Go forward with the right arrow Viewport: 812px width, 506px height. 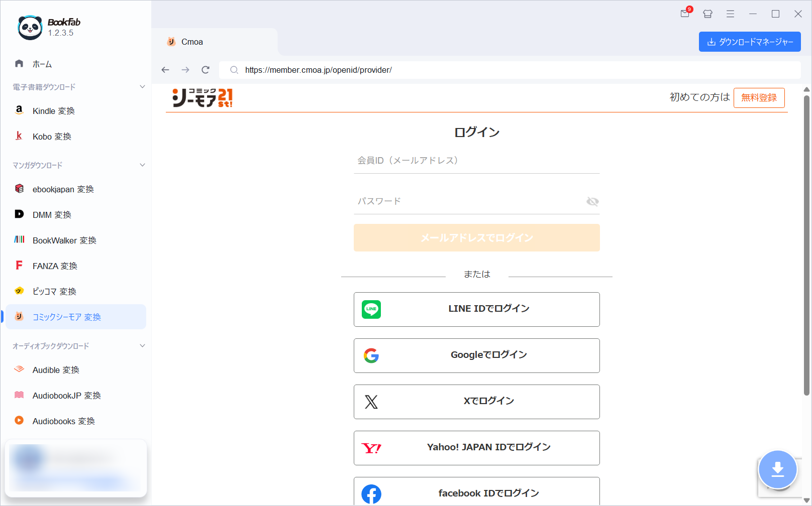[x=185, y=70]
